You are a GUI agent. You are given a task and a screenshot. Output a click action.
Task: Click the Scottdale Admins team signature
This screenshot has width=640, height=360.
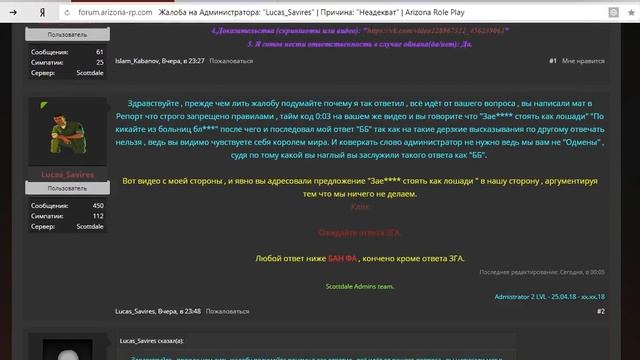coord(360,287)
